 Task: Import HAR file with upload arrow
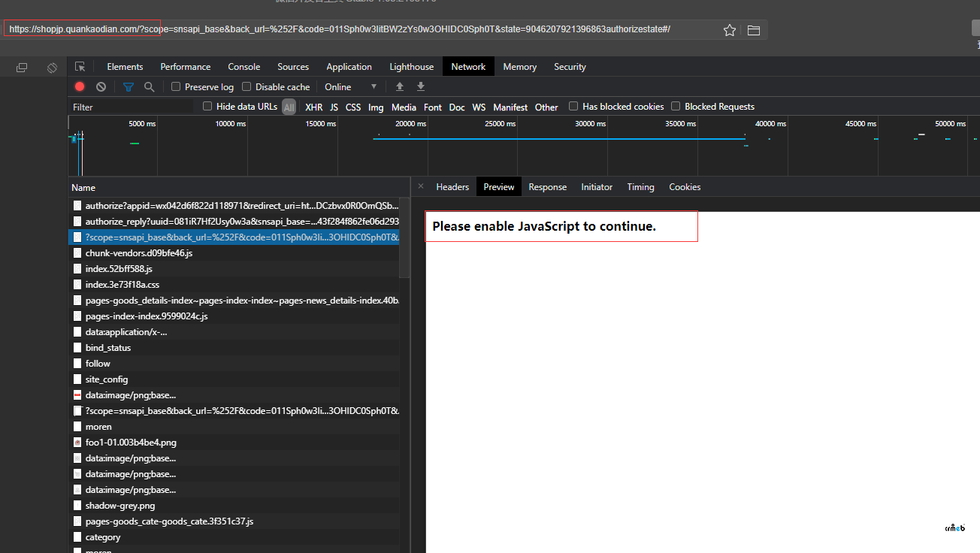pyautogui.click(x=400, y=87)
